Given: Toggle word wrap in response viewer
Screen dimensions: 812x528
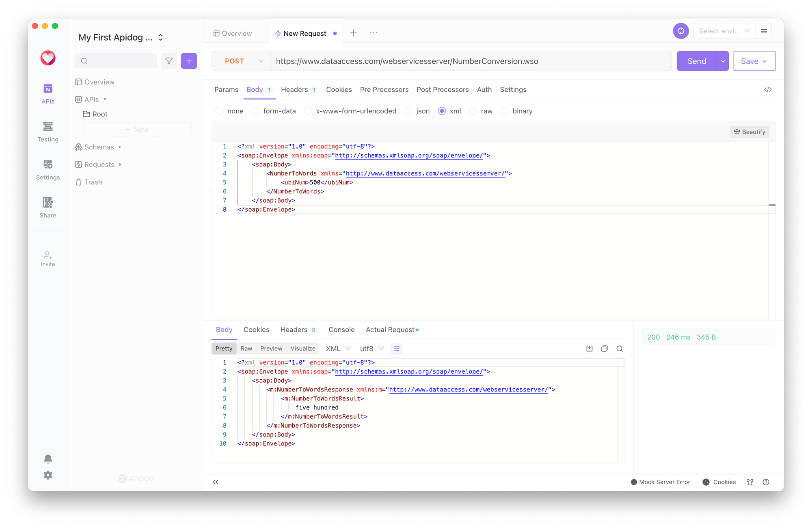Looking at the screenshot, I should (x=396, y=348).
